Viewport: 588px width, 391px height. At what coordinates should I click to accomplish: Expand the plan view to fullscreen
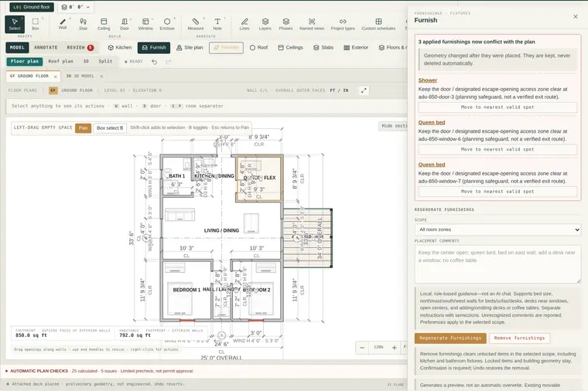click(364, 90)
